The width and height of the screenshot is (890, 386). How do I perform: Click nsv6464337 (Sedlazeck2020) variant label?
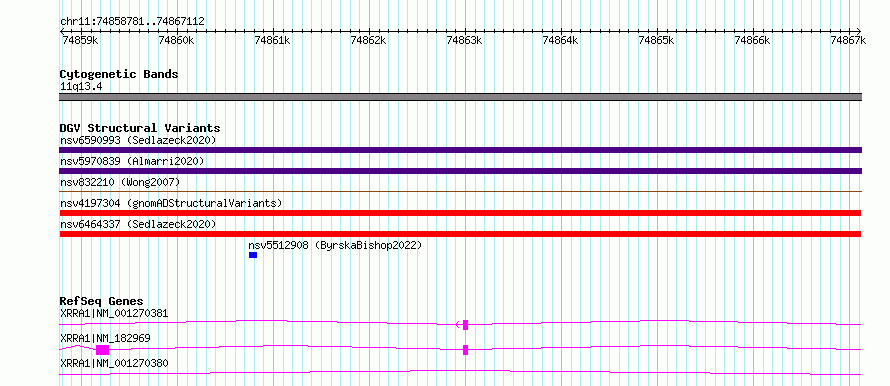138,224
